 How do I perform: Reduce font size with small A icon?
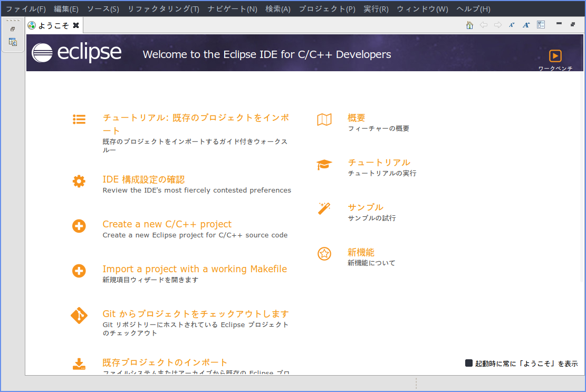(x=512, y=25)
